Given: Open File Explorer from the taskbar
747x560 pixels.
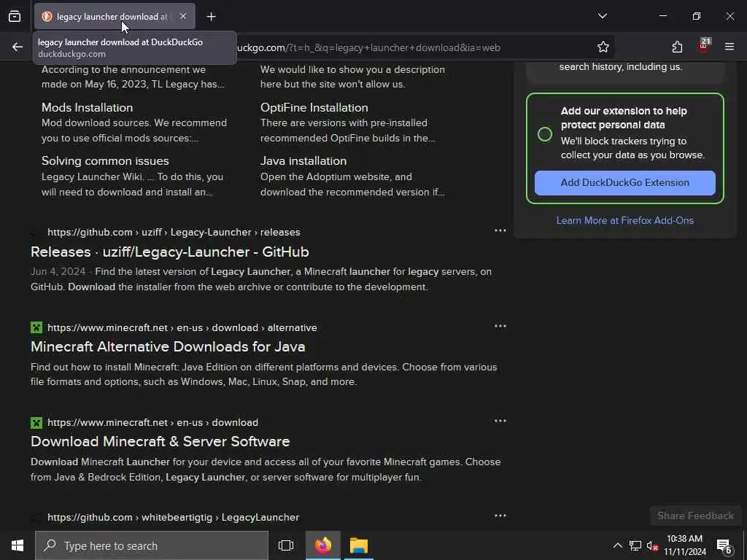Looking at the screenshot, I should tap(358, 545).
